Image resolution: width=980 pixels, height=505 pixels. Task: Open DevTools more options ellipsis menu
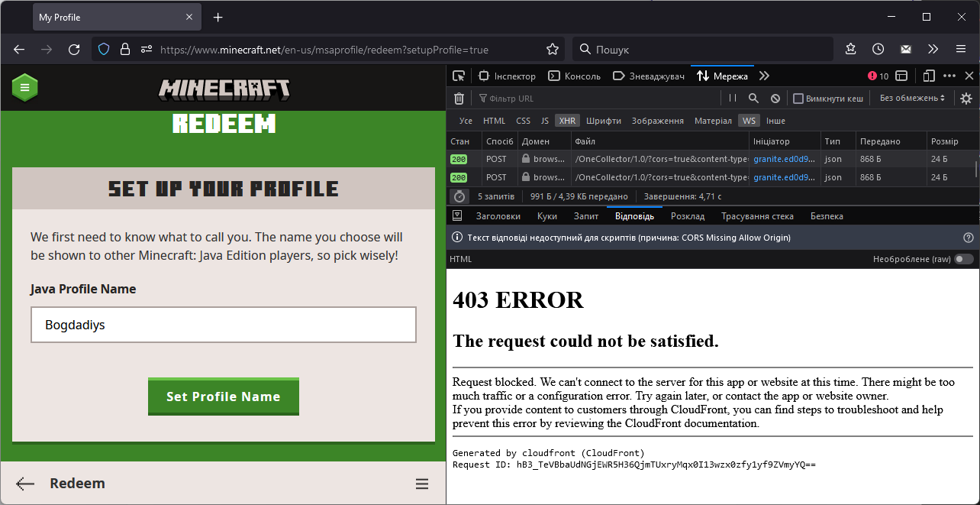[x=949, y=76]
